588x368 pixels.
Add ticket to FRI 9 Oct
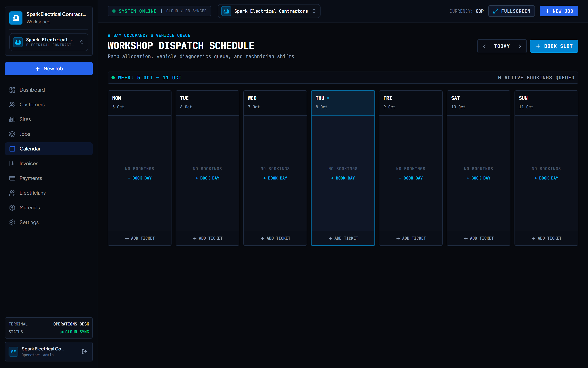click(411, 238)
